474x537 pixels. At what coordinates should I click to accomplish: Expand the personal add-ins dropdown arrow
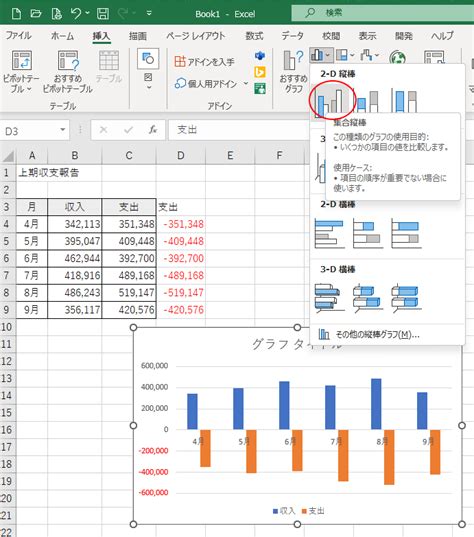[x=246, y=84]
